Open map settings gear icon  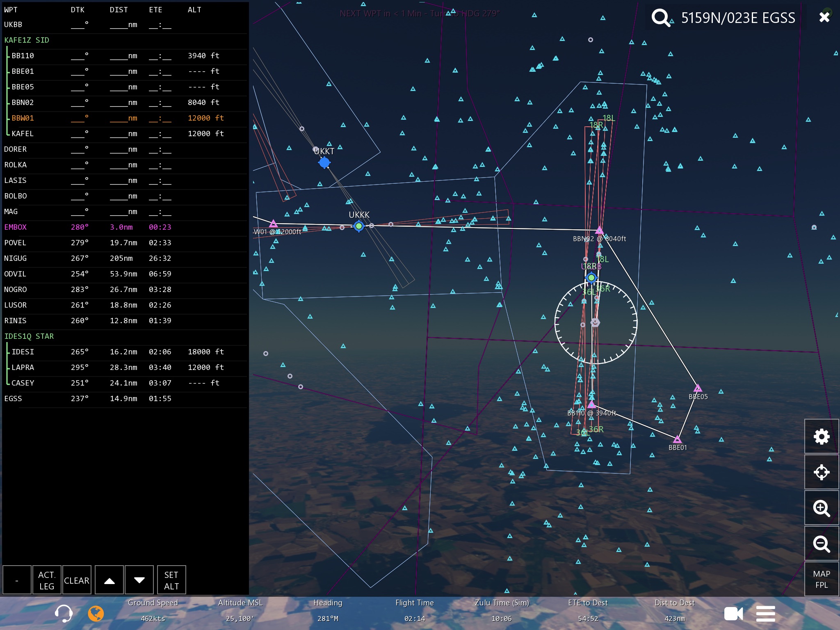(821, 436)
